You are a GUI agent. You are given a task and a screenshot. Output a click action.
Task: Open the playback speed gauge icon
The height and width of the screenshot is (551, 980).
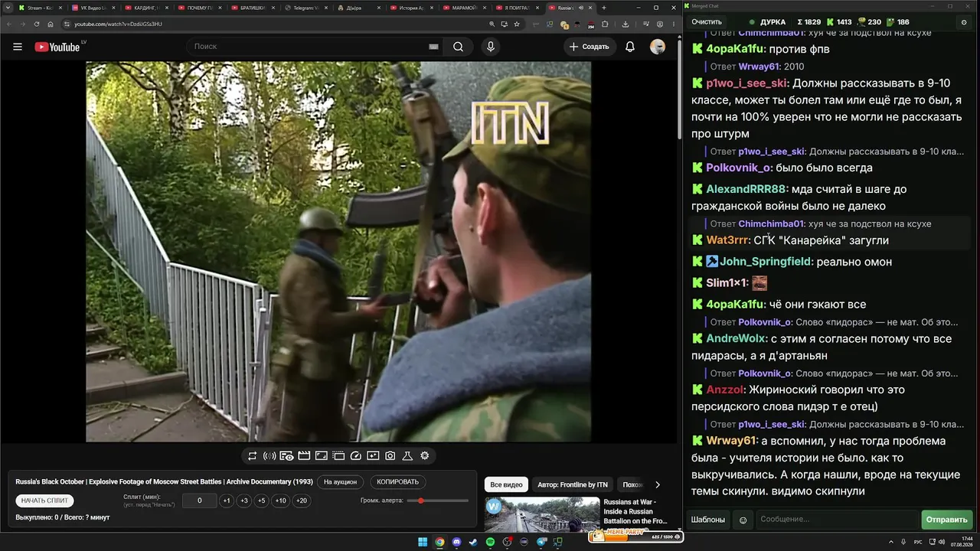click(355, 456)
